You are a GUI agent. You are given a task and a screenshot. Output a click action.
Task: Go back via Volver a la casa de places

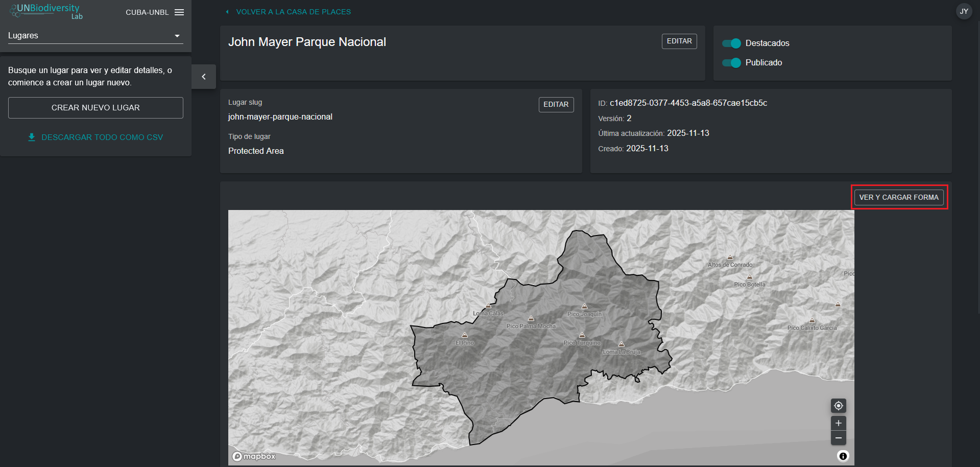pos(293,12)
